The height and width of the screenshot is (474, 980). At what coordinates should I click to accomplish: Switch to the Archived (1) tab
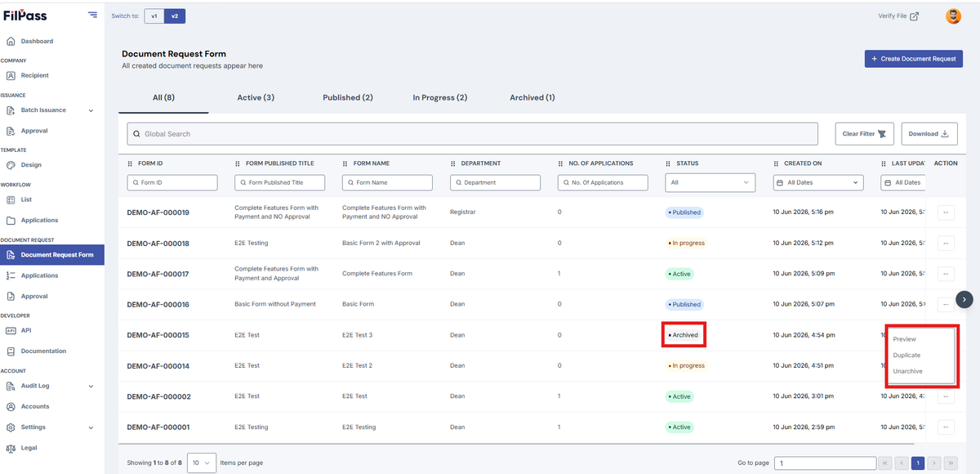pyautogui.click(x=532, y=97)
